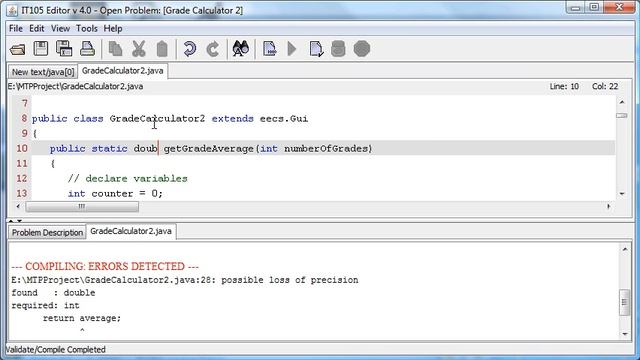Viewport: 640px width, 360px height.
Task: Click line number 10 in the gutter
Action: pos(22,148)
